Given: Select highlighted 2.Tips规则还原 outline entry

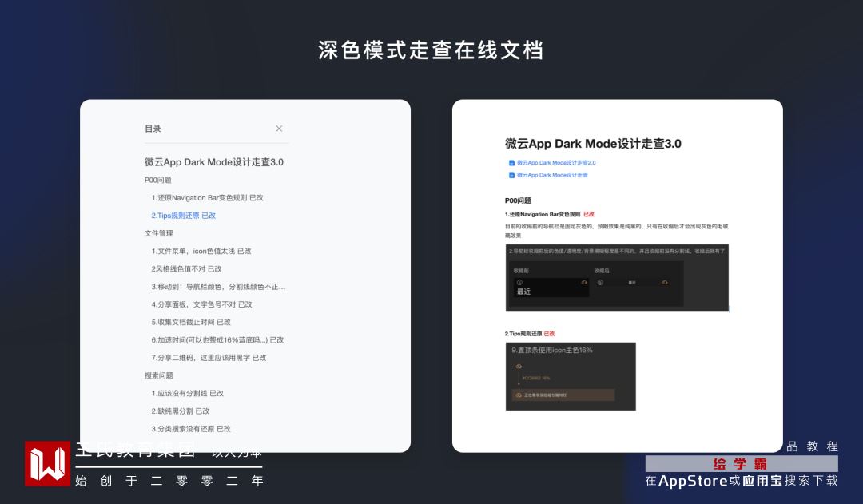Looking at the screenshot, I should 183,216.
